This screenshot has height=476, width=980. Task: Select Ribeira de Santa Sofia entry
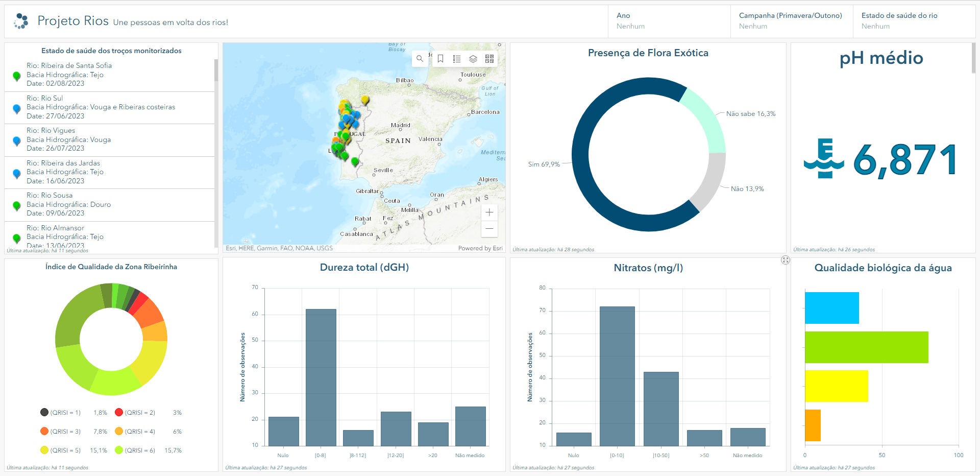click(x=109, y=75)
